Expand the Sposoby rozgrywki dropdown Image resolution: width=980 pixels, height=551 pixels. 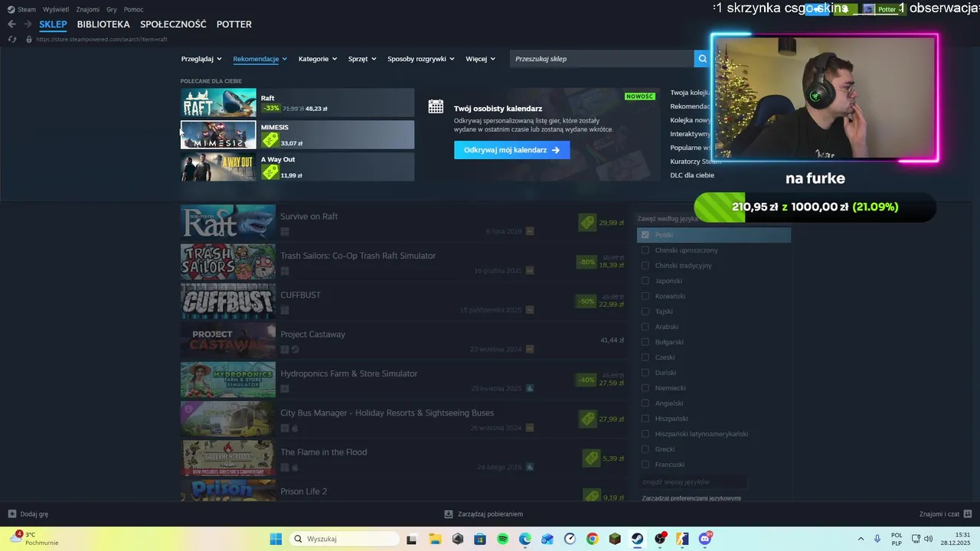pos(421,59)
